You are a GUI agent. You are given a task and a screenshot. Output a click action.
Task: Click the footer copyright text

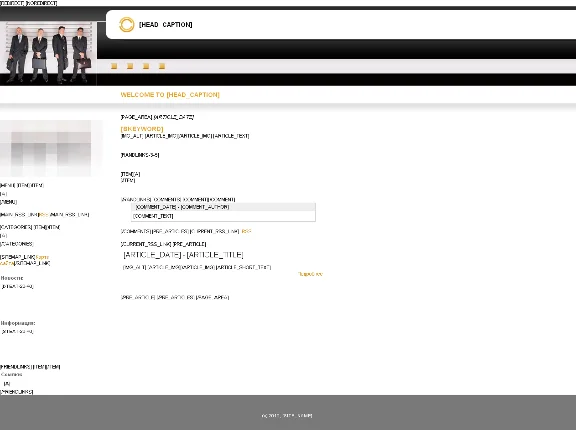287,416
